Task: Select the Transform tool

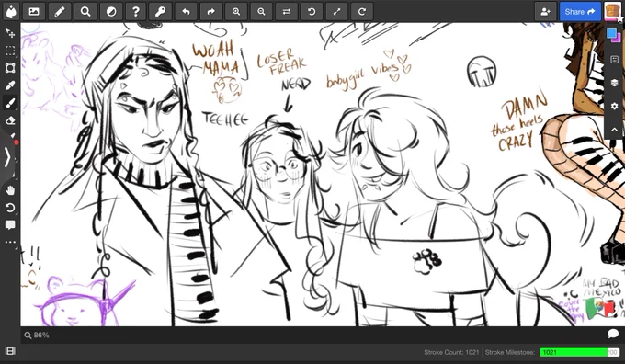Action: (x=10, y=68)
